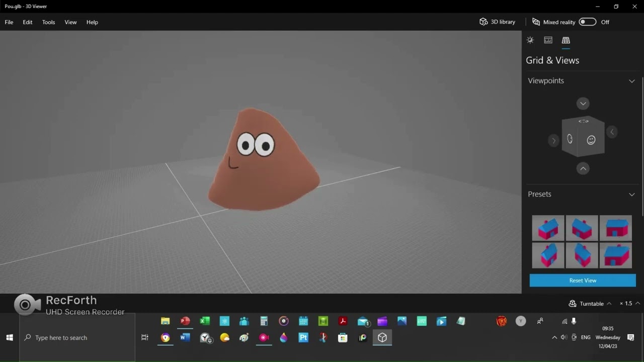Rotate view with the down arrow above cube
Image resolution: width=644 pixels, height=362 pixels.
tap(583, 104)
